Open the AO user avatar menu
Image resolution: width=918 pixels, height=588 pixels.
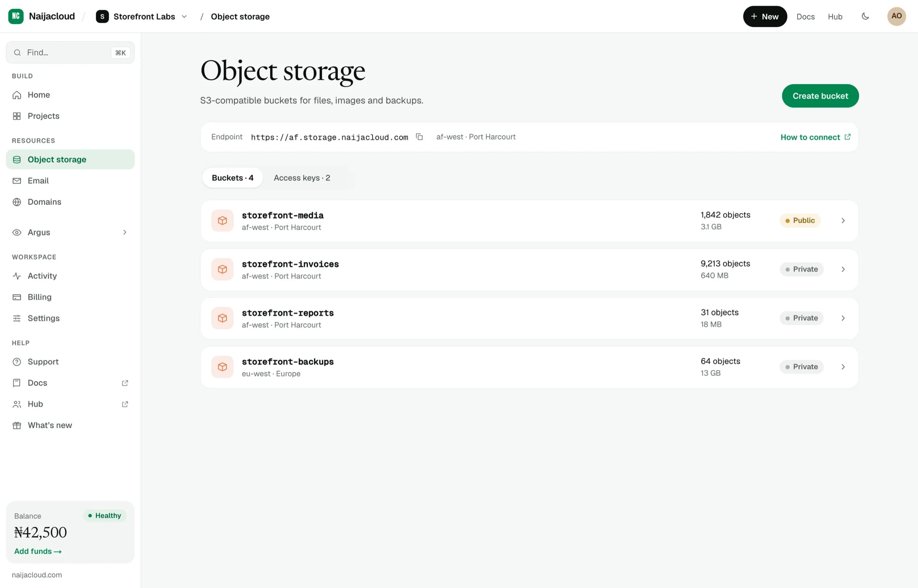(897, 16)
